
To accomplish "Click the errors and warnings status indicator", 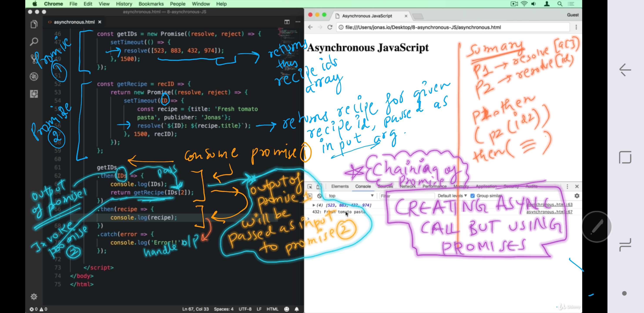I will tap(39, 309).
